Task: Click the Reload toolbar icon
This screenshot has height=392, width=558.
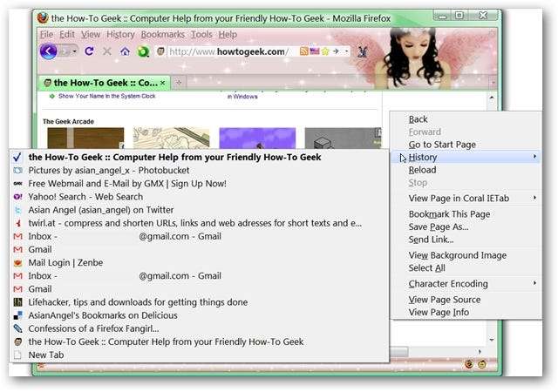Action: tap(89, 51)
